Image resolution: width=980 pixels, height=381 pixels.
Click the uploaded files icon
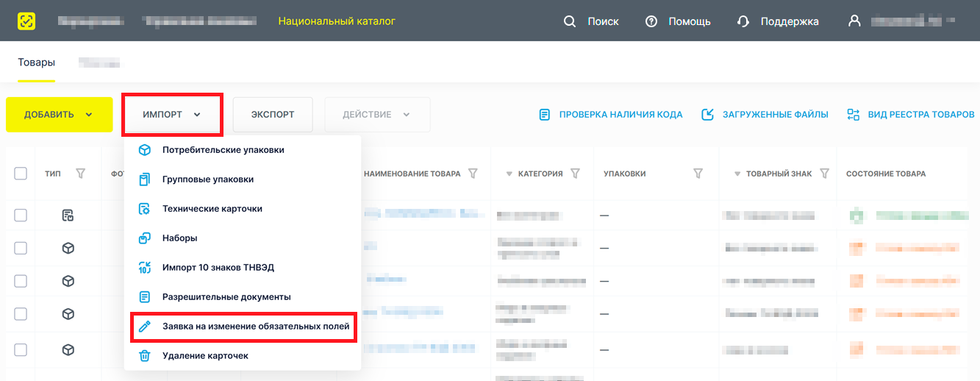coord(708,115)
